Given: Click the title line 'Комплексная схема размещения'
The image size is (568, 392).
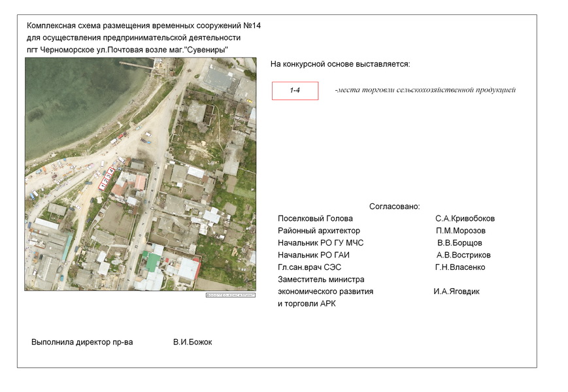Looking at the screenshot, I should click(x=144, y=25).
